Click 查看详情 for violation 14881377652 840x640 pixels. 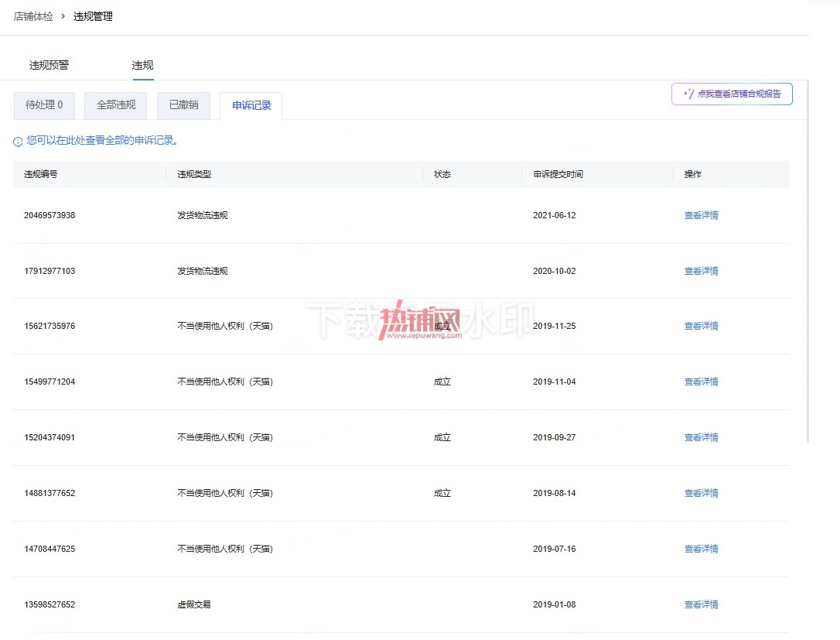click(702, 493)
